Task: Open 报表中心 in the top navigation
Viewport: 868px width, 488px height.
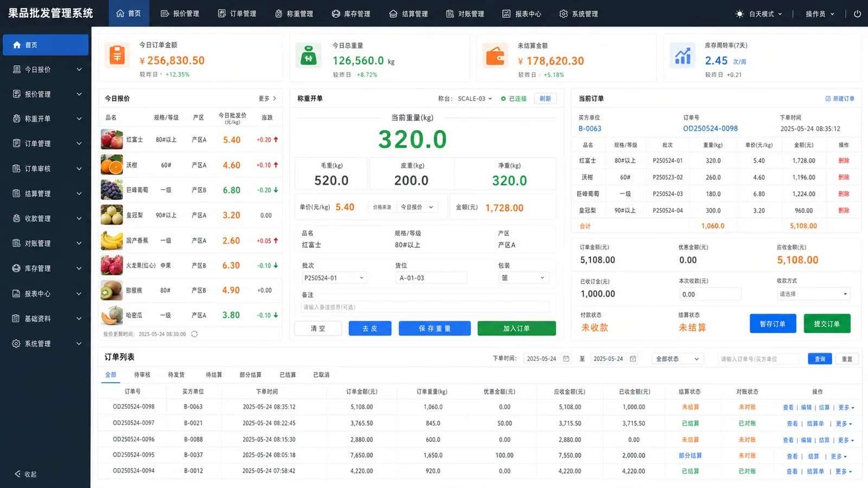Action: (522, 14)
